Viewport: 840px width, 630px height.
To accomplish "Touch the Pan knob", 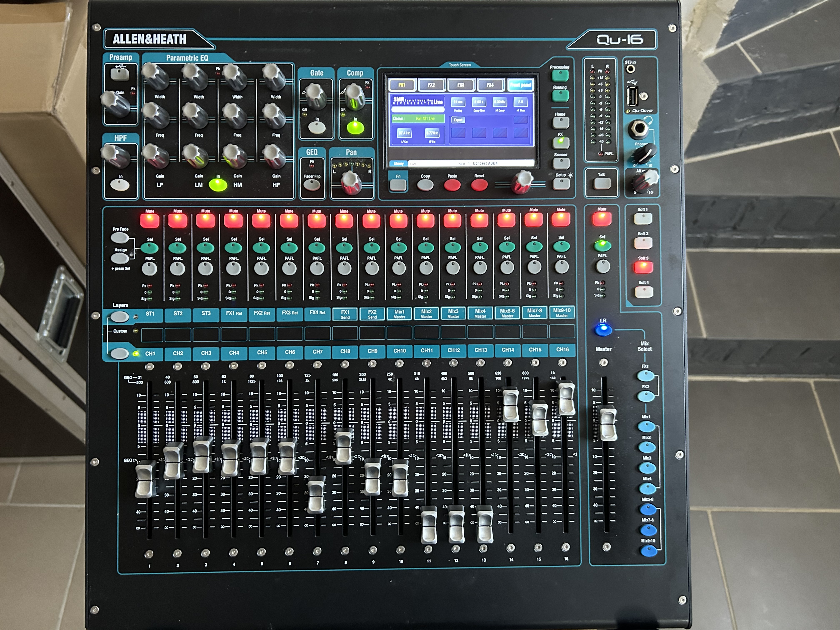I will click(x=351, y=183).
